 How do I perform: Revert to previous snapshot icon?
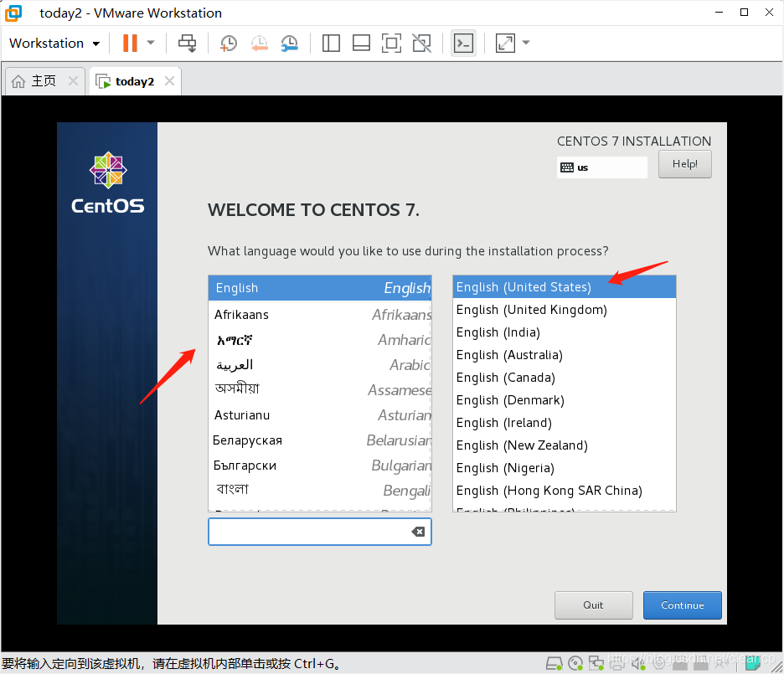coord(259,44)
